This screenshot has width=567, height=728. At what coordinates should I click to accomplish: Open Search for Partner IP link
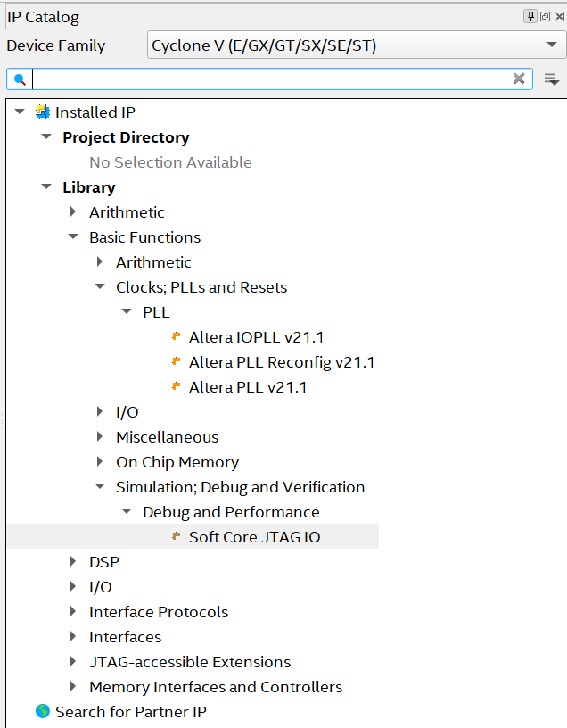pyautogui.click(x=131, y=712)
